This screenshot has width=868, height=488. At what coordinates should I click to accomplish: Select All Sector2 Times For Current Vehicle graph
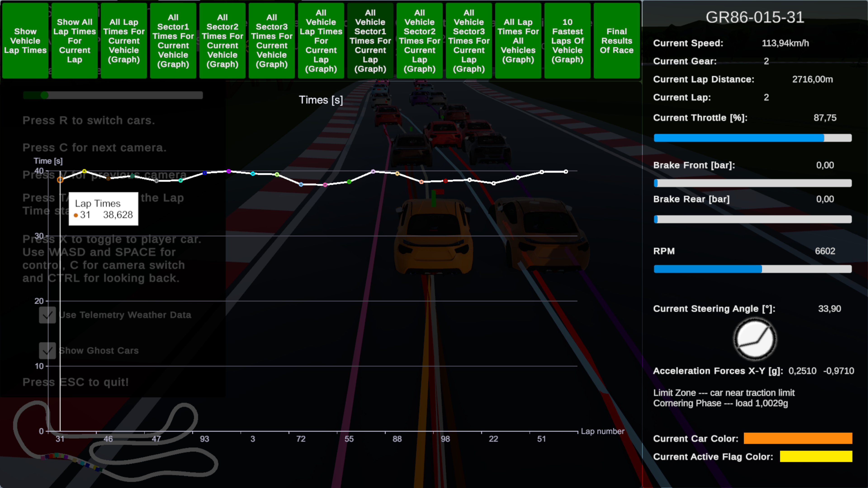(222, 41)
